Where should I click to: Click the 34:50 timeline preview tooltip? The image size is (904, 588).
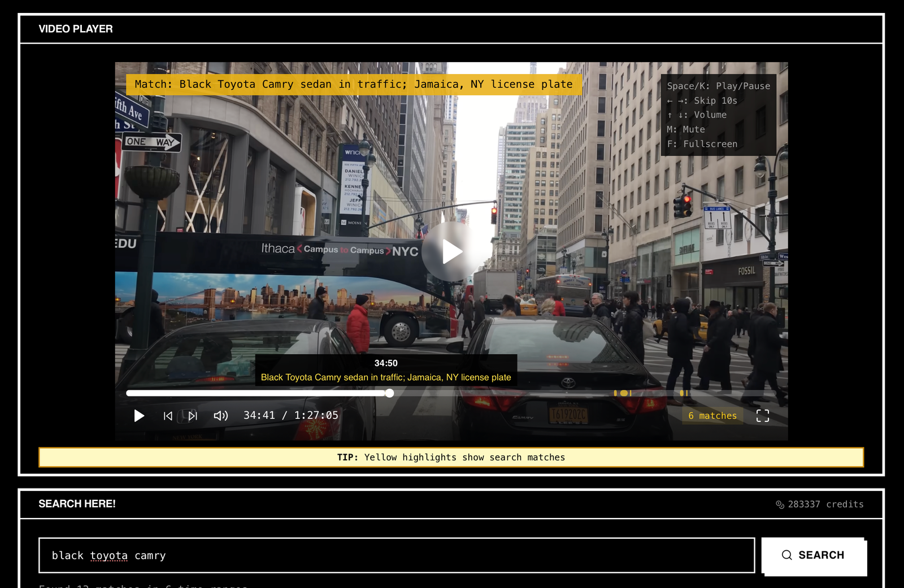386,370
